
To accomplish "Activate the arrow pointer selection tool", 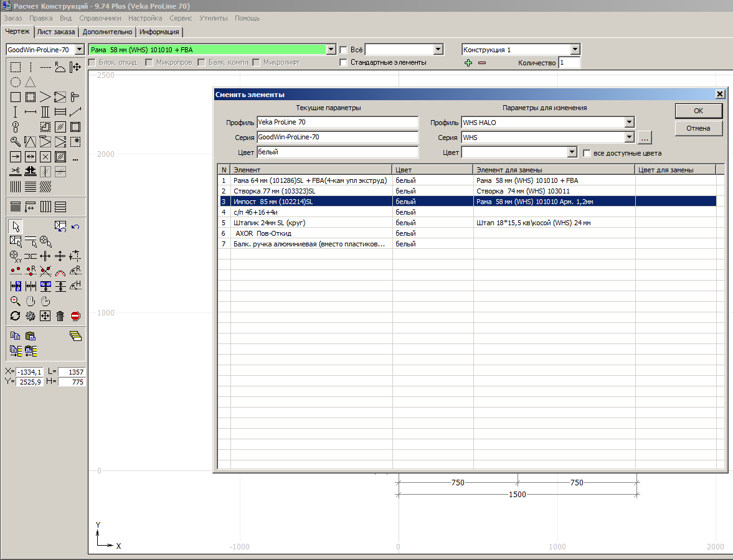I will point(16,226).
